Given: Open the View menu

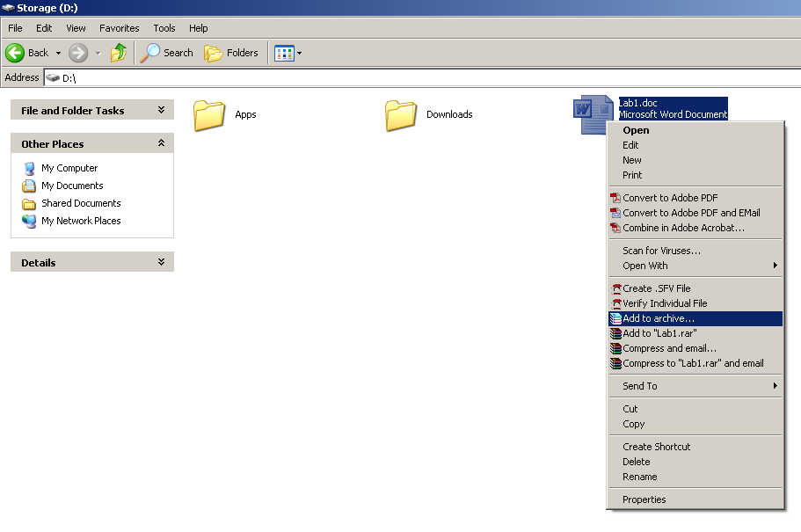Looking at the screenshot, I should [76, 28].
